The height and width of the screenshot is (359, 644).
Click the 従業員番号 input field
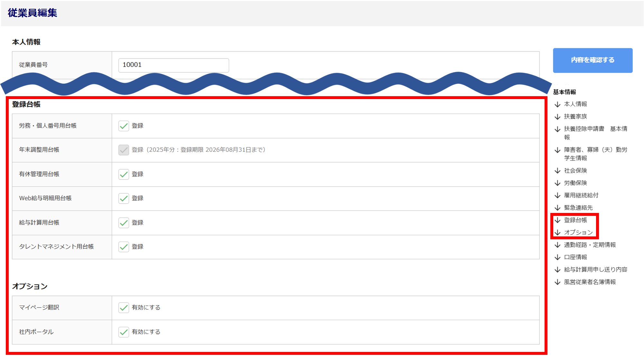pyautogui.click(x=173, y=65)
